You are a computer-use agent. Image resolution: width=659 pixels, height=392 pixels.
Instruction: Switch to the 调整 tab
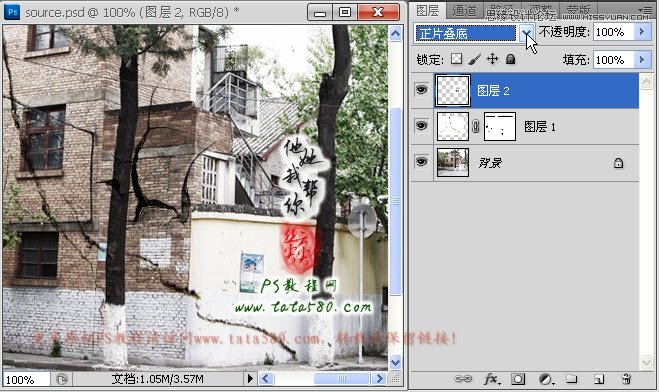(541, 10)
